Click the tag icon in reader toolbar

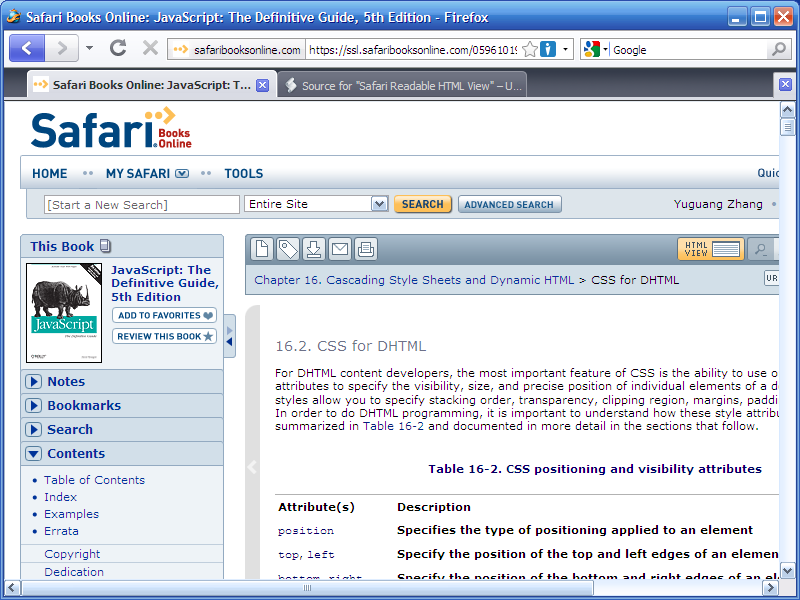288,249
